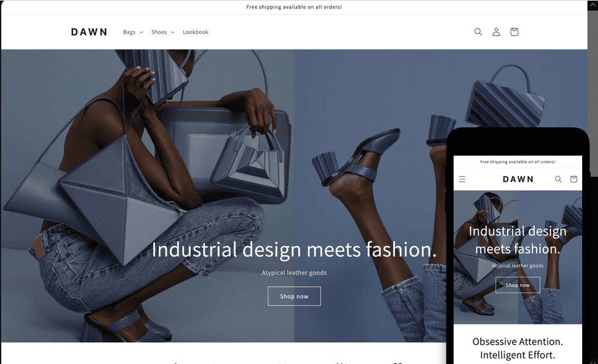Click the desktop Shop now button
Screen dimensions: 598x364
(x=294, y=296)
